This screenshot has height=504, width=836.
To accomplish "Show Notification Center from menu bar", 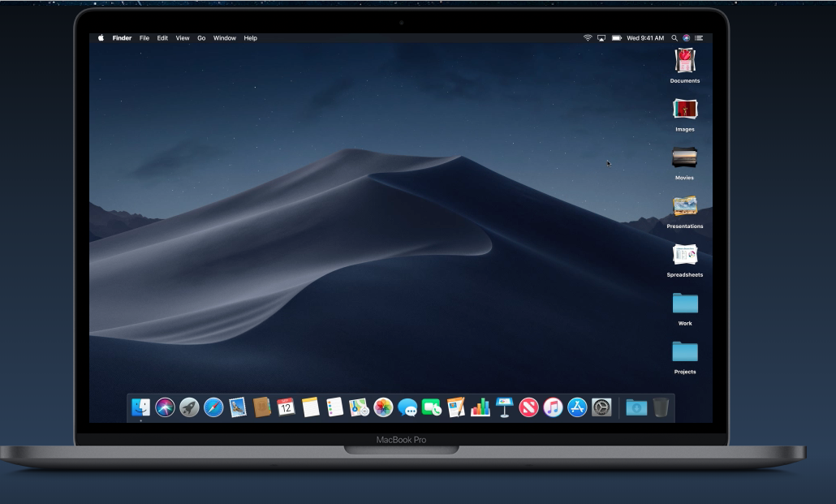I will click(x=699, y=38).
